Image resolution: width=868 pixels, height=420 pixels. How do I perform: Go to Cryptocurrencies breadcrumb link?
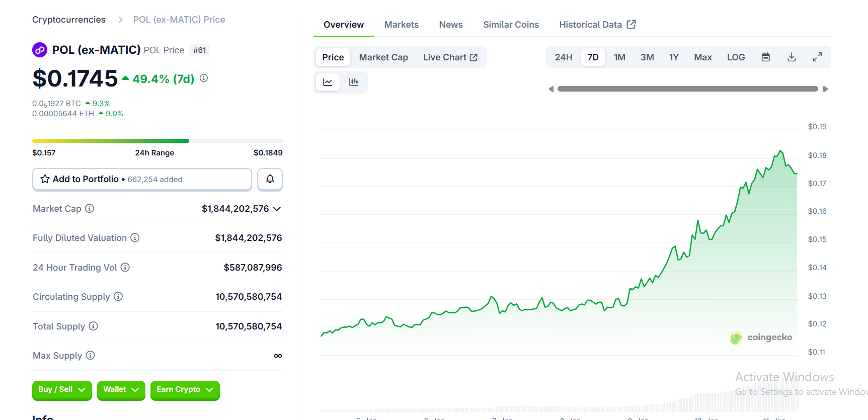pyautogui.click(x=69, y=20)
